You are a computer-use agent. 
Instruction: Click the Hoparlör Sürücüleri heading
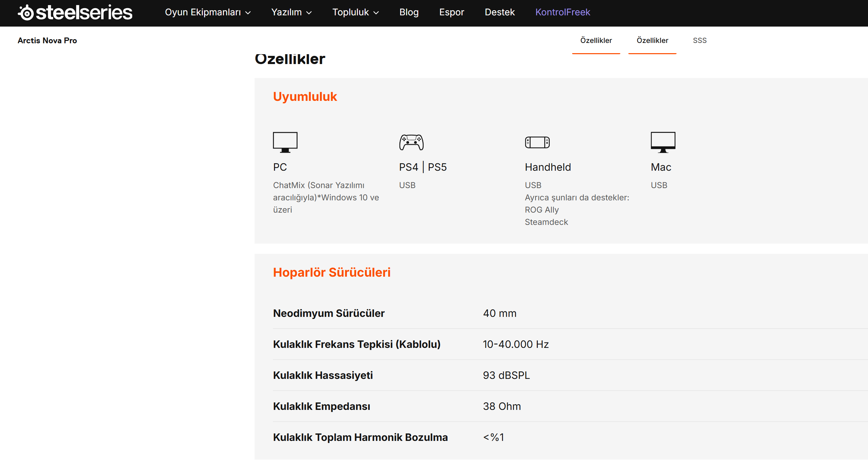[x=332, y=273]
